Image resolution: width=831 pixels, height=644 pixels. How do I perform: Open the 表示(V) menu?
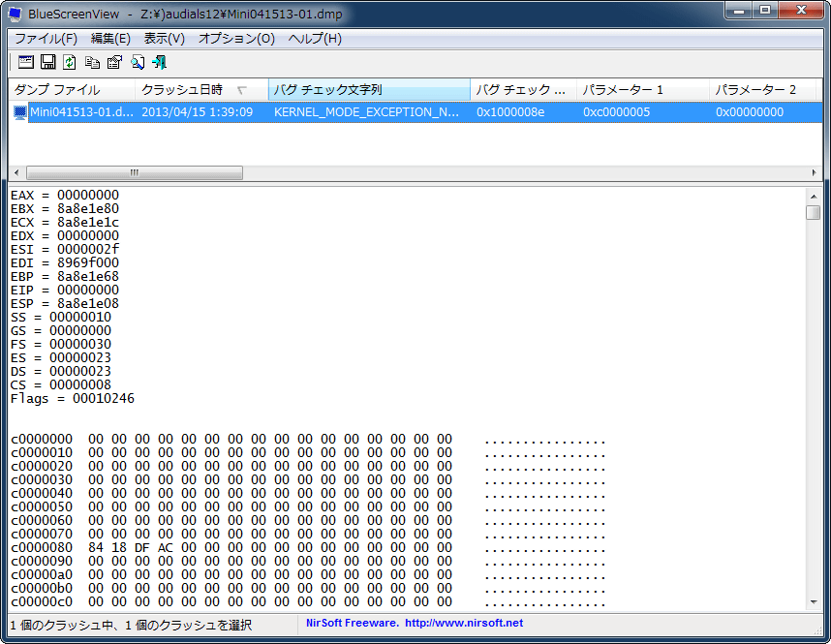click(x=165, y=39)
